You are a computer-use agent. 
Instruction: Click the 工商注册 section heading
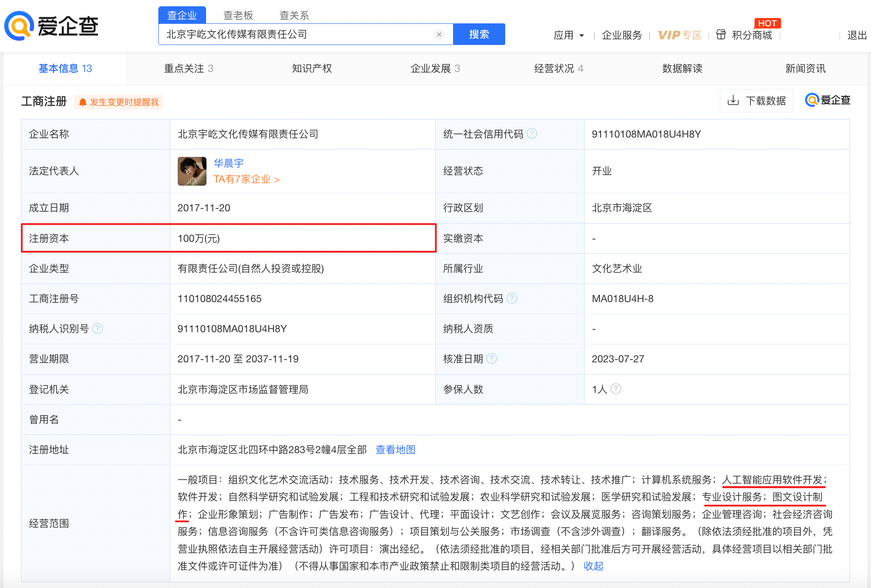(x=44, y=102)
